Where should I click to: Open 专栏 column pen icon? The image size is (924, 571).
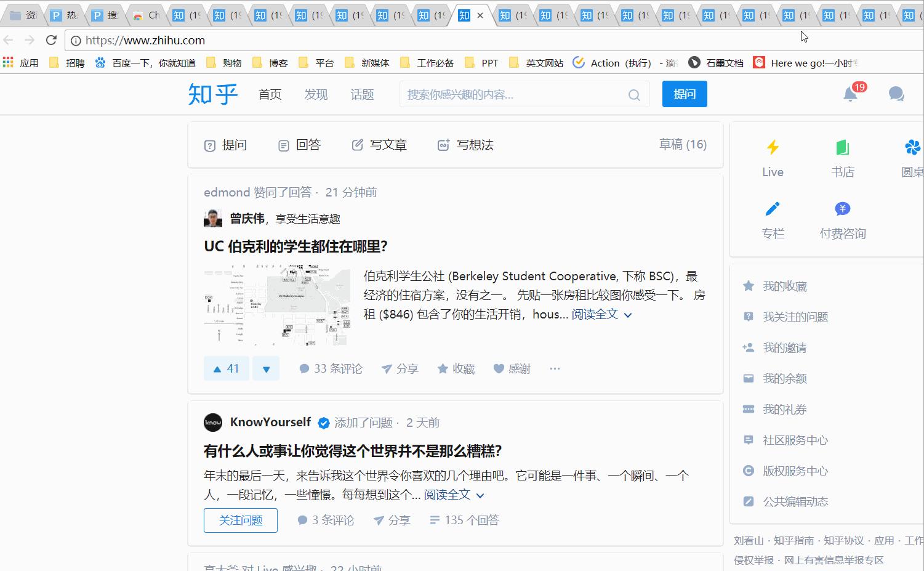point(773,209)
